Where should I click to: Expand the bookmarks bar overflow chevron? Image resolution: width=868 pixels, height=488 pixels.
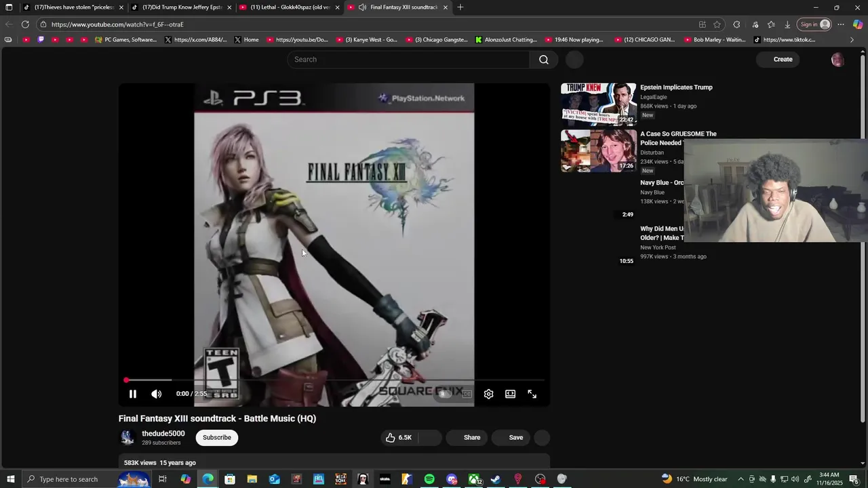[852, 40]
